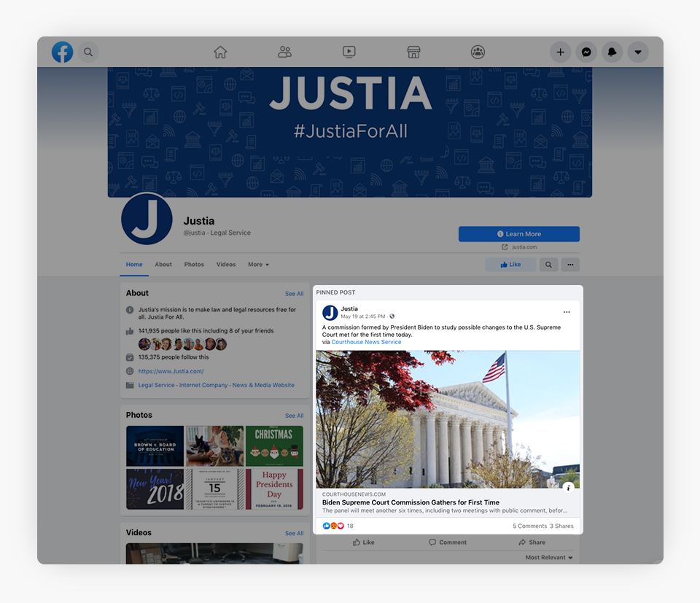Open the Marketplace icon
The height and width of the screenshot is (603, 700).
pyautogui.click(x=413, y=52)
